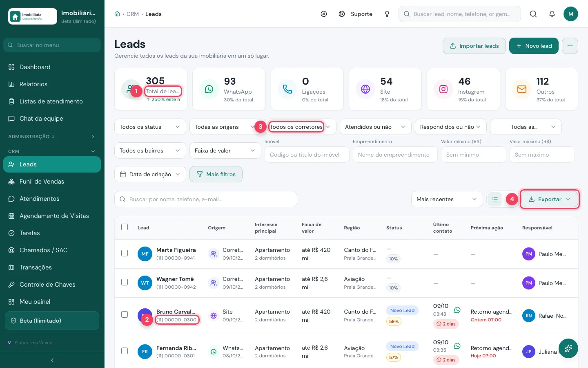Open the AI sparkle assistant button
The width and height of the screenshot is (588, 368).
(x=568, y=349)
